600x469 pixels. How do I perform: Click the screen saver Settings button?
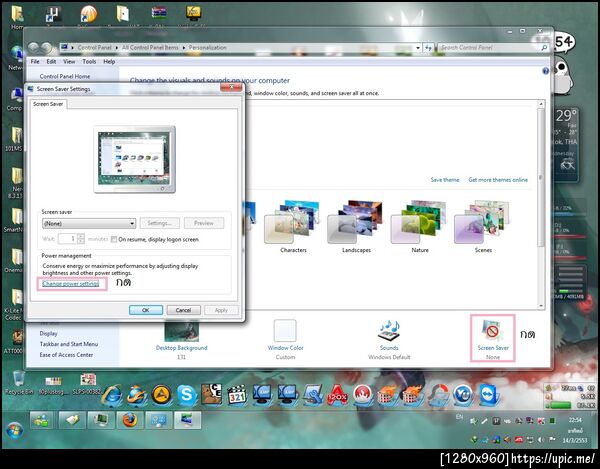160,223
